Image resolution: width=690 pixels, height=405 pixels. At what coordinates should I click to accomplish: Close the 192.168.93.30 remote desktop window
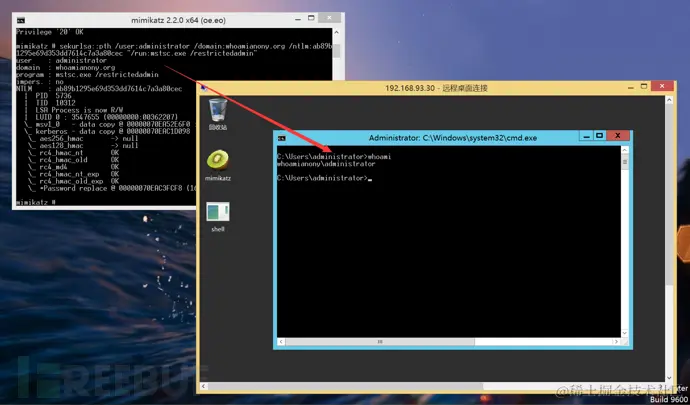pos(662,86)
